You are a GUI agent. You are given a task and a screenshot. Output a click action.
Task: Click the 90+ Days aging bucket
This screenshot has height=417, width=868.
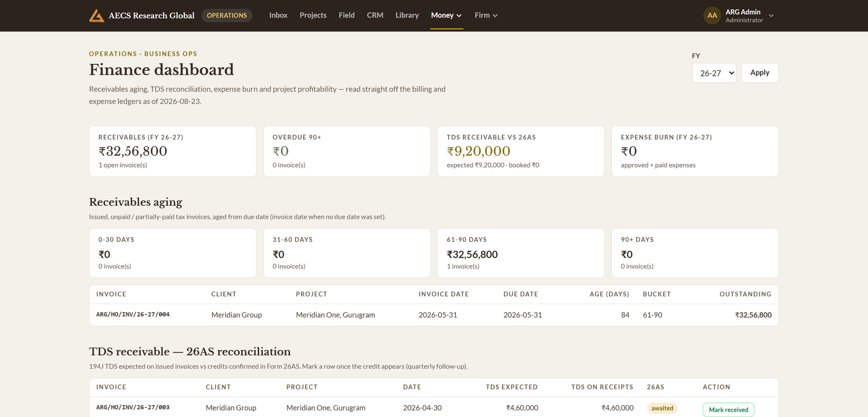click(695, 253)
